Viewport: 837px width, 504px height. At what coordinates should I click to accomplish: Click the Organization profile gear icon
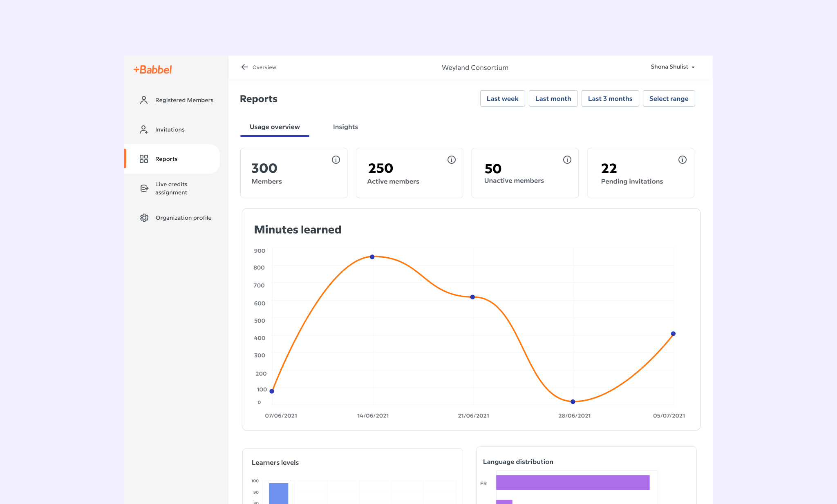tap(144, 218)
